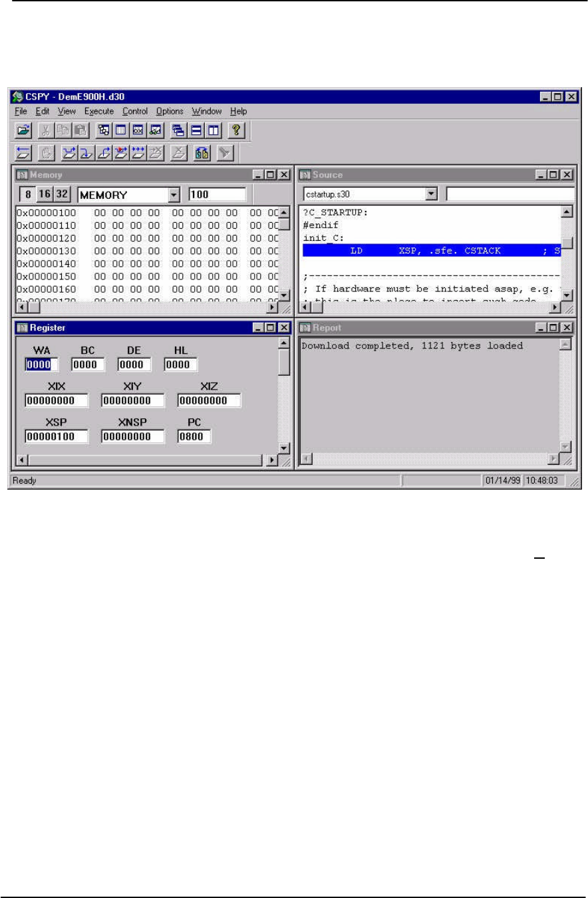Click the greyed arrow-with-X debug icon
Viewport: 588px width, 898px height.
pos(154,153)
